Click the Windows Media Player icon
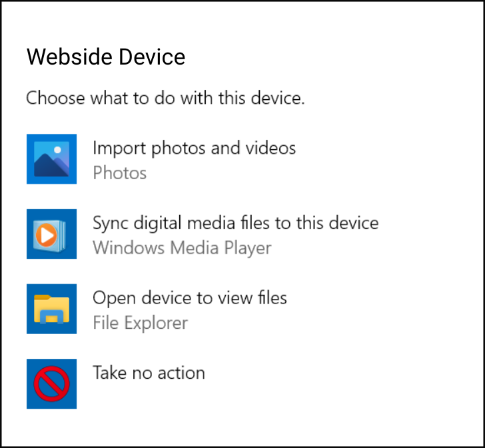 (51, 234)
